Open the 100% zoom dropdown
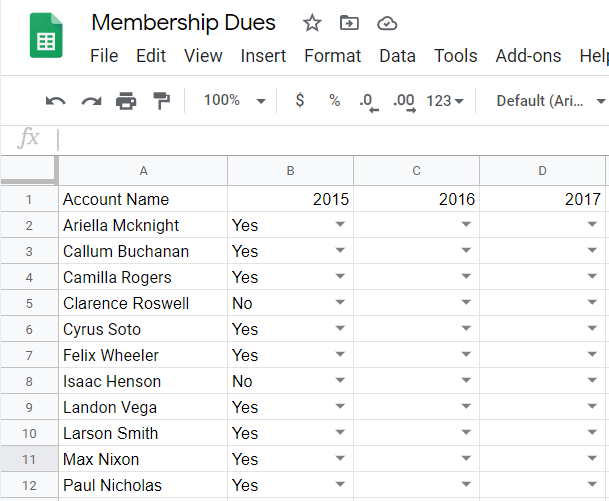 click(x=234, y=101)
